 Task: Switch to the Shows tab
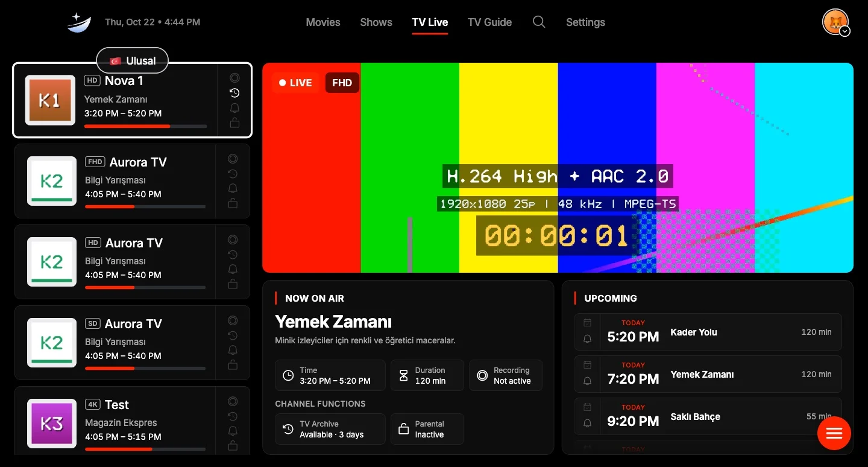(376, 22)
